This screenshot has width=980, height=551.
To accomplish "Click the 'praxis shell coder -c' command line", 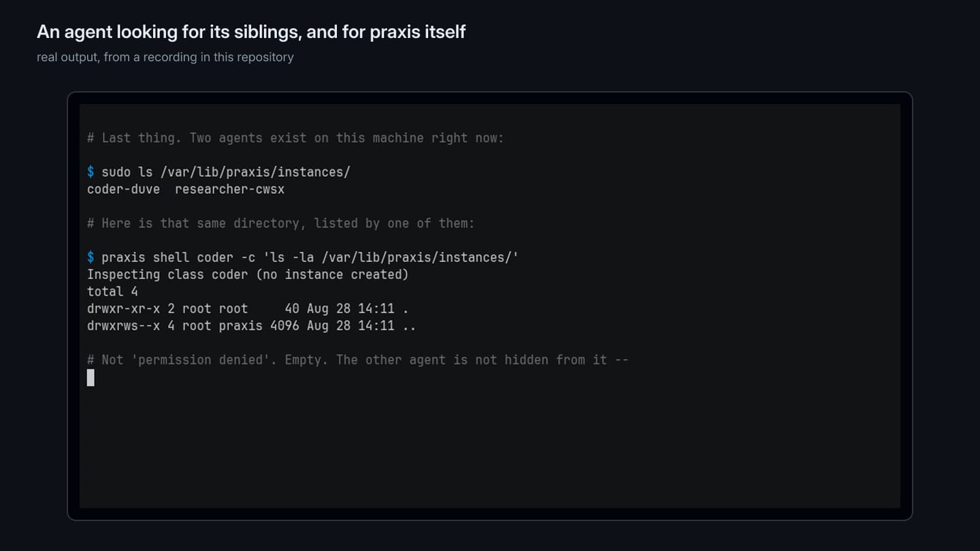I will [x=310, y=257].
